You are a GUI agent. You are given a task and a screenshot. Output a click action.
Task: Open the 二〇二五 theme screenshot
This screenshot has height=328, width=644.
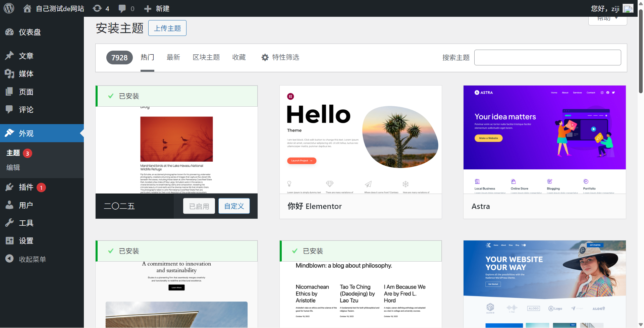coord(176,150)
